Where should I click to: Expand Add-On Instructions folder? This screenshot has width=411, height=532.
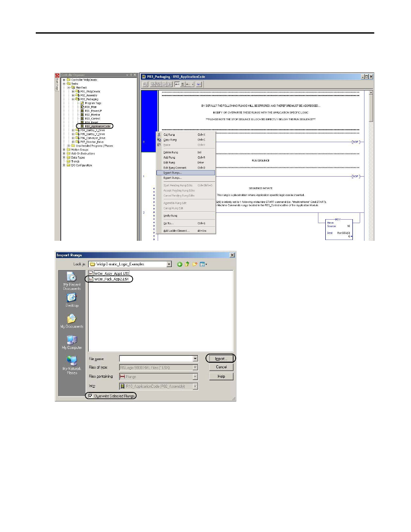pos(64,153)
